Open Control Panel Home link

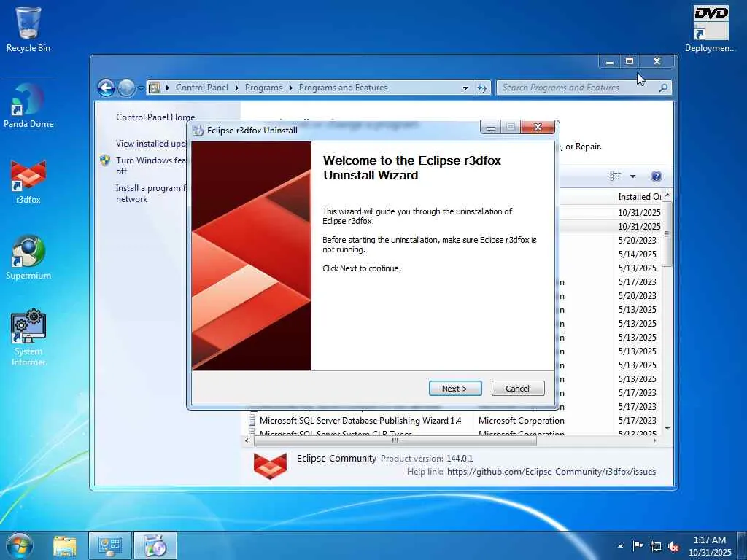click(155, 117)
